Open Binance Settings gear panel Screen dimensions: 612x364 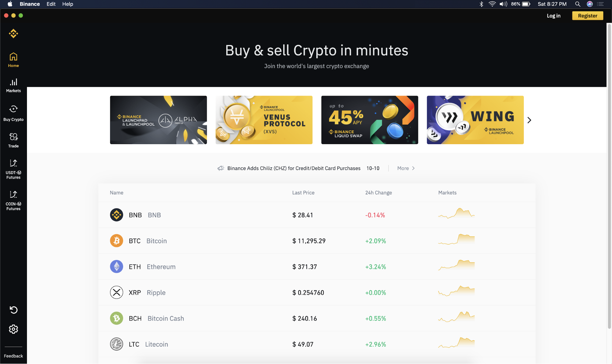pos(13,329)
